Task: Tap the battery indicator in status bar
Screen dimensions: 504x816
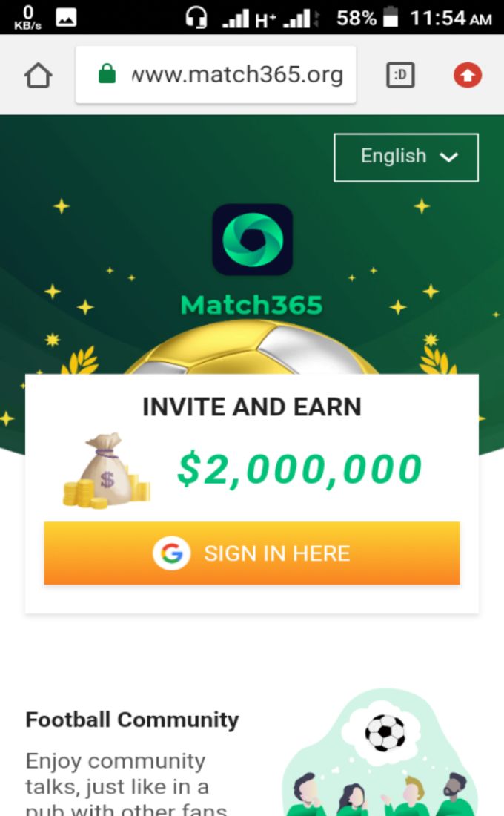Action: pos(390,17)
